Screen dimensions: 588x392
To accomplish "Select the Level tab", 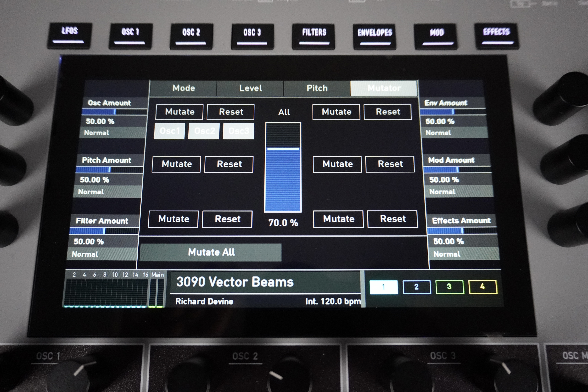I will click(250, 88).
